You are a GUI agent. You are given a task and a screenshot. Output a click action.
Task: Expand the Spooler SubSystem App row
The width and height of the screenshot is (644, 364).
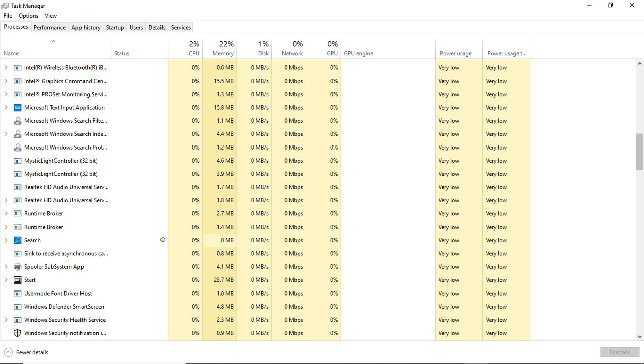[6, 267]
